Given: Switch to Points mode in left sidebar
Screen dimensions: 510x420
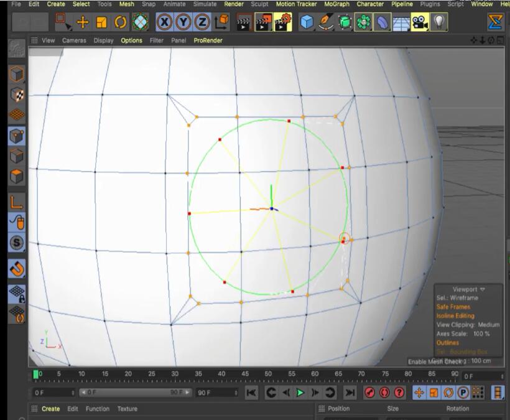Looking at the screenshot, I should pos(17,135).
